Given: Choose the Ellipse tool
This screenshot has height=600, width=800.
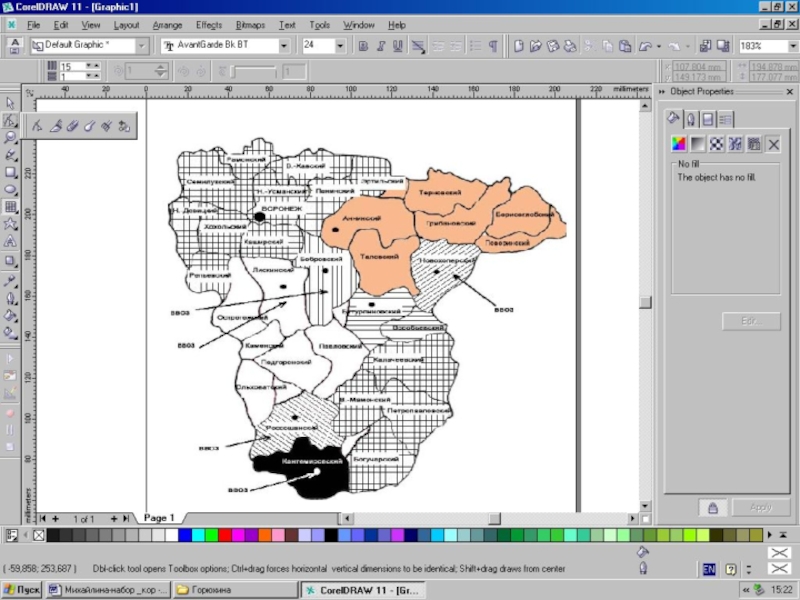Looking at the screenshot, I should (10, 189).
